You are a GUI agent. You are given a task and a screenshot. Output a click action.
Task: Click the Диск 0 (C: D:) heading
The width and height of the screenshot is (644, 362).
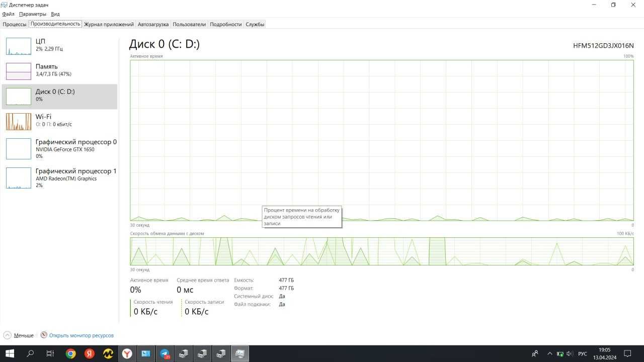(165, 44)
